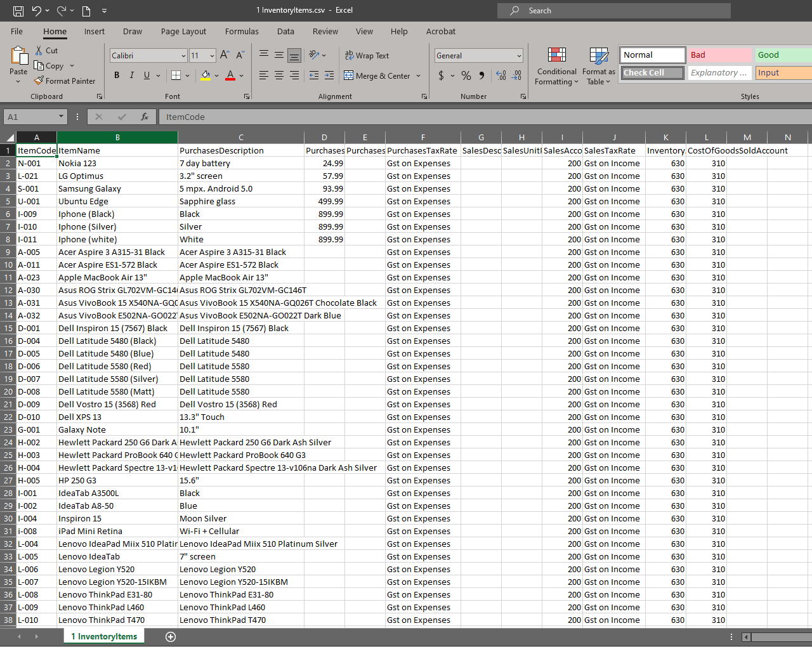Increase decimal places
This screenshot has height=647, width=812.
[x=501, y=75]
